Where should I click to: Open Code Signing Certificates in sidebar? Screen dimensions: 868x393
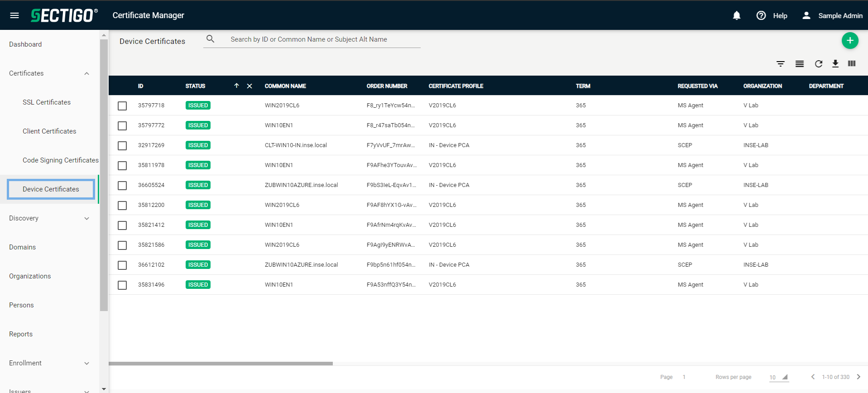[61, 160]
